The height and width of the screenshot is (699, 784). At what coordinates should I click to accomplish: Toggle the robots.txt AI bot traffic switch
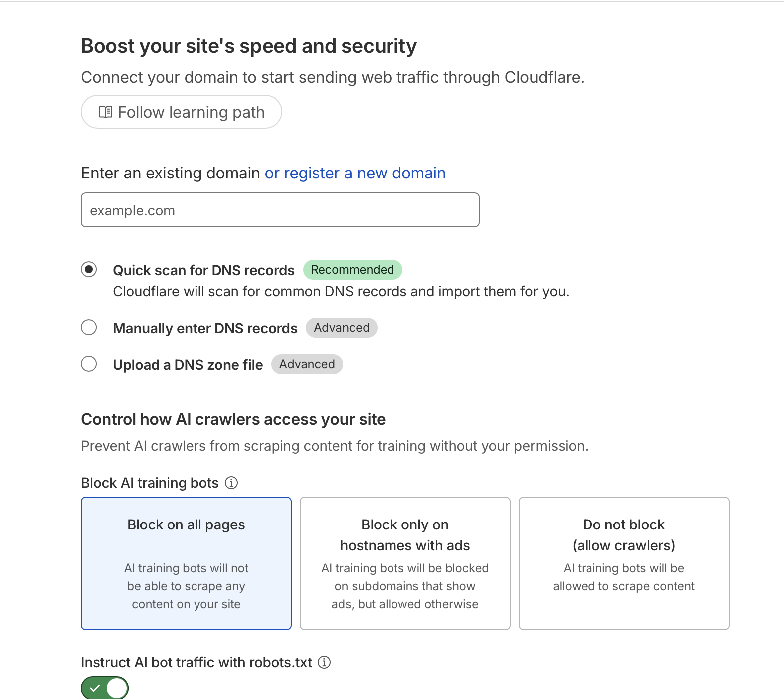pyautogui.click(x=105, y=688)
